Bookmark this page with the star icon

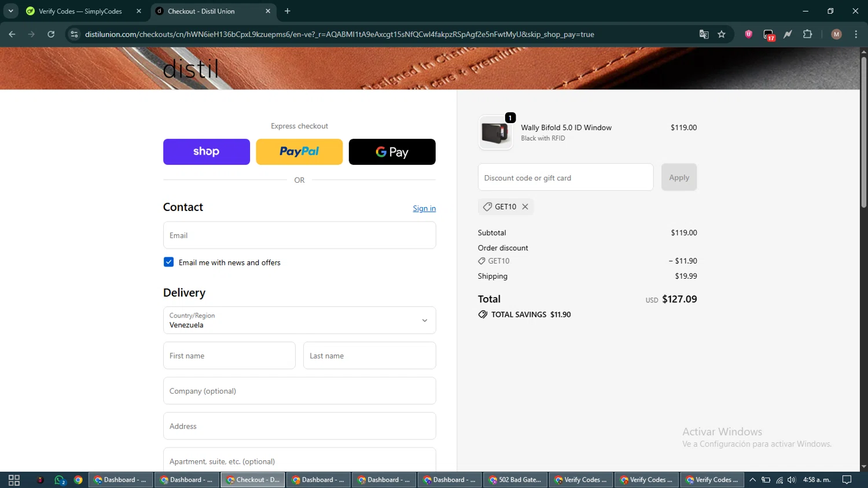click(722, 34)
